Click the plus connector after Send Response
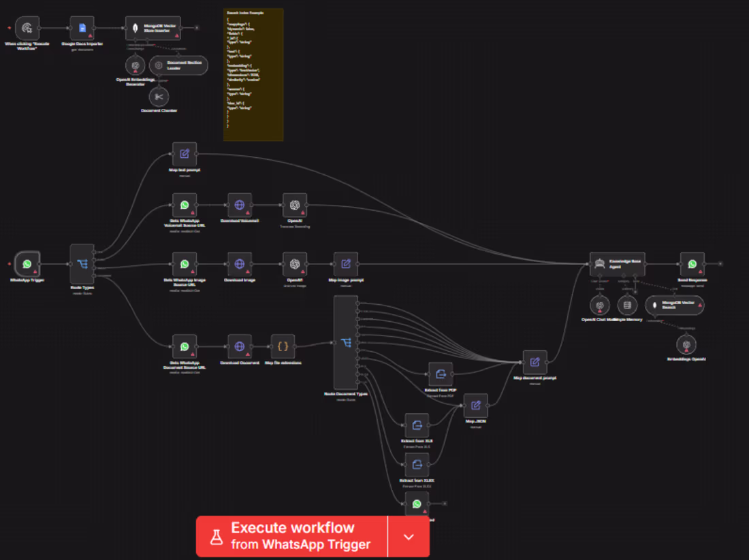 pyautogui.click(x=720, y=263)
